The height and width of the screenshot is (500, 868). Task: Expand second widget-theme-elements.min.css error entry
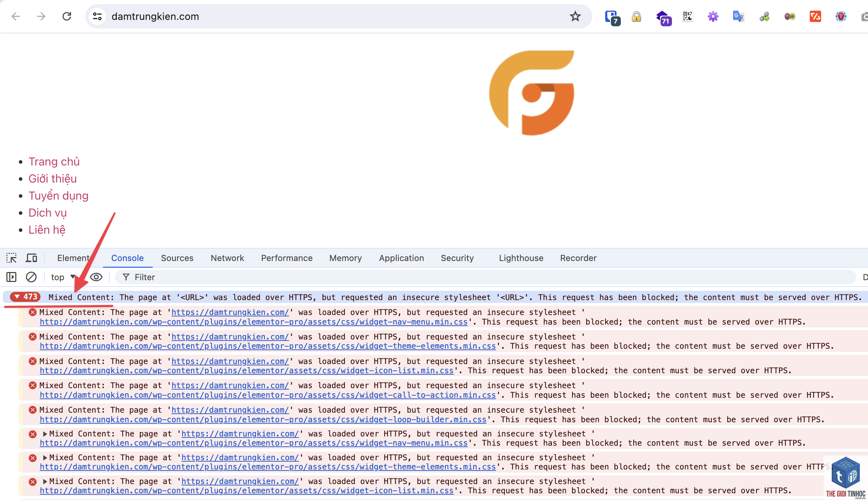point(45,457)
